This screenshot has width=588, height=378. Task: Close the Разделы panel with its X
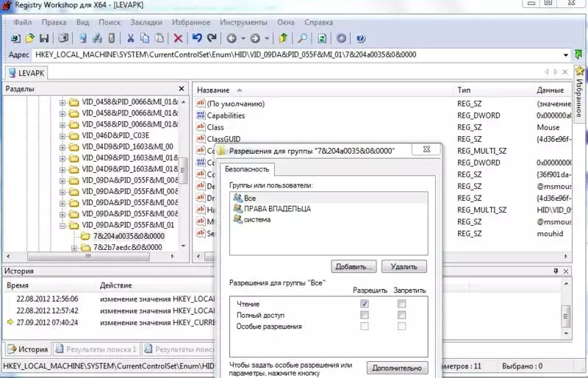click(x=182, y=88)
